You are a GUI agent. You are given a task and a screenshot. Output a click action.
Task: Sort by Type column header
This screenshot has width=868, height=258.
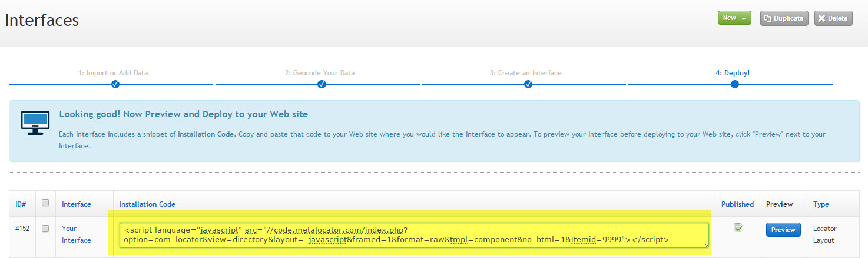click(x=821, y=204)
